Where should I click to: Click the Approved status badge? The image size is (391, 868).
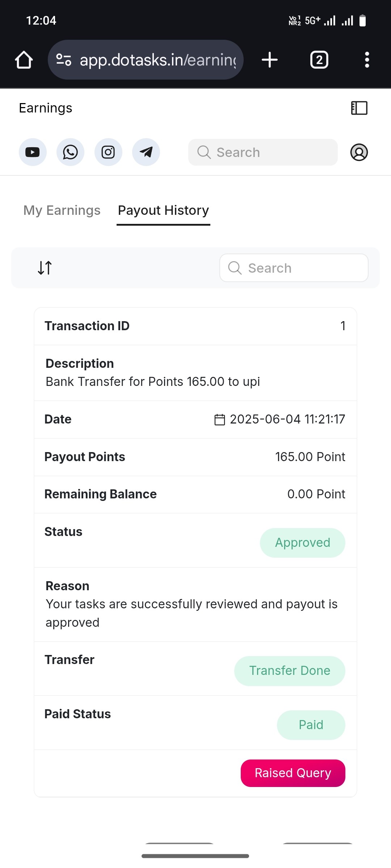click(x=303, y=543)
